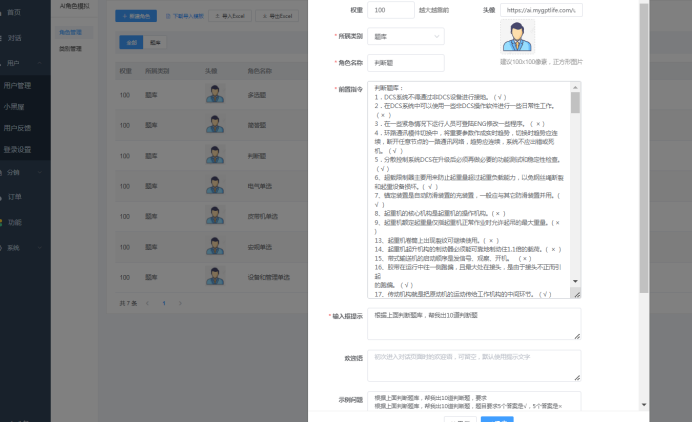The height and width of the screenshot is (423, 692).
Task: Click inside the 输入框提示 textarea
Action: tap(474, 324)
